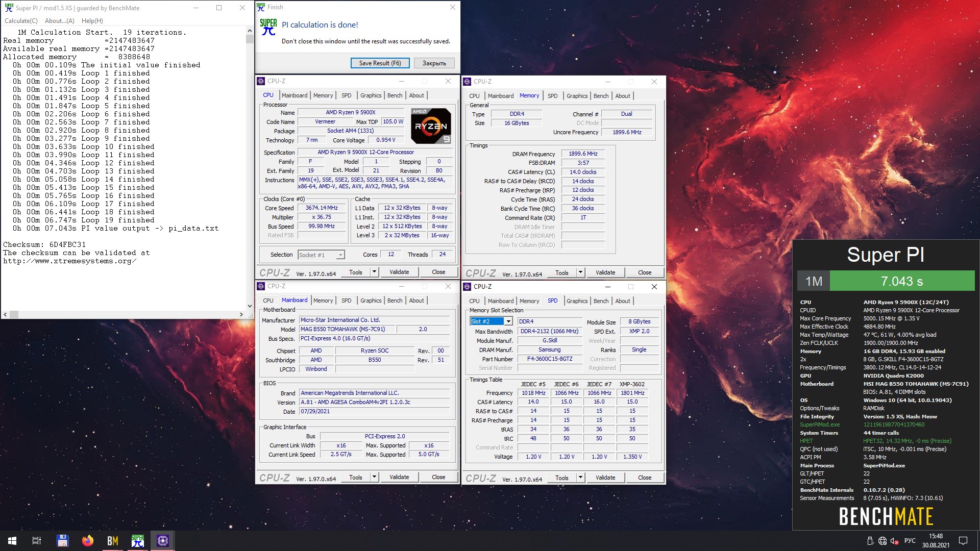Click Close in CPU-Z Memory window
The height and width of the screenshot is (551, 980).
(645, 272)
